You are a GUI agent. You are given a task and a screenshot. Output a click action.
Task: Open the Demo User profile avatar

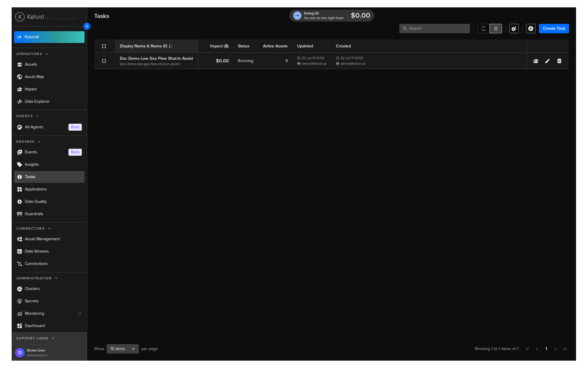coord(20,353)
